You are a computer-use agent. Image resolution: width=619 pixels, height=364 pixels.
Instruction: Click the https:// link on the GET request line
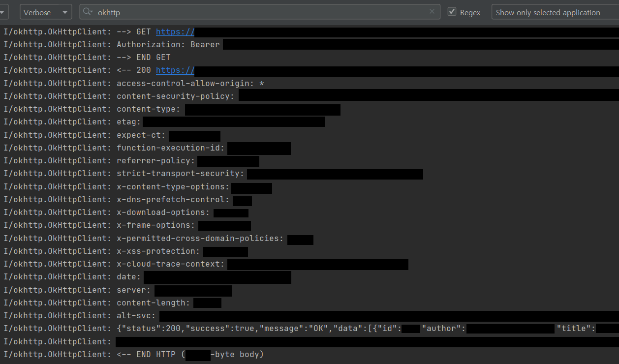pos(175,31)
